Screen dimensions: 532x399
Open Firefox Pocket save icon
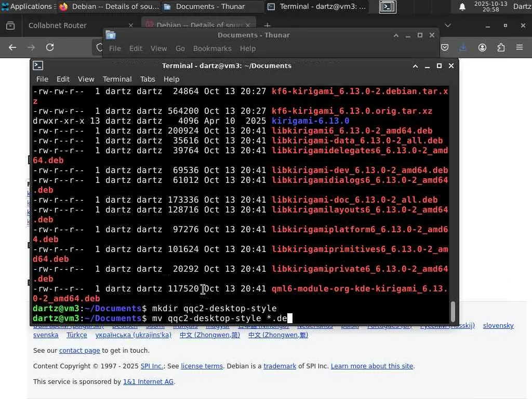click(445, 47)
